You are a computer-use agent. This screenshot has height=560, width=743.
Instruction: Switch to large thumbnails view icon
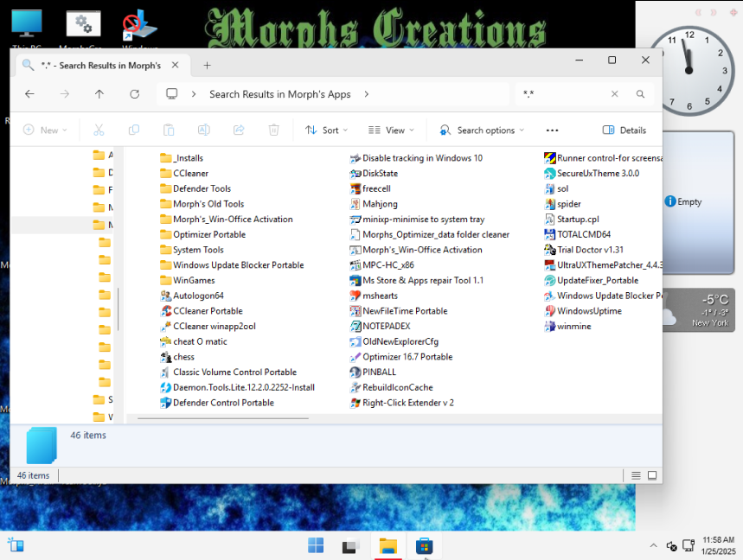[652, 475]
